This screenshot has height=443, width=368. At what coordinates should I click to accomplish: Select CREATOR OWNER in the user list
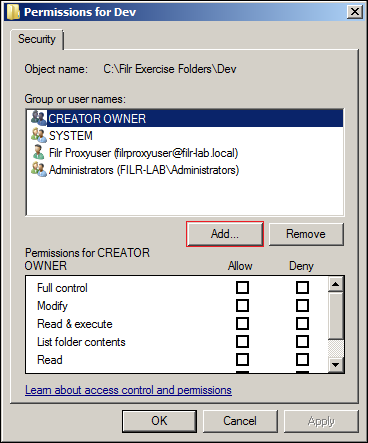(184, 118)
